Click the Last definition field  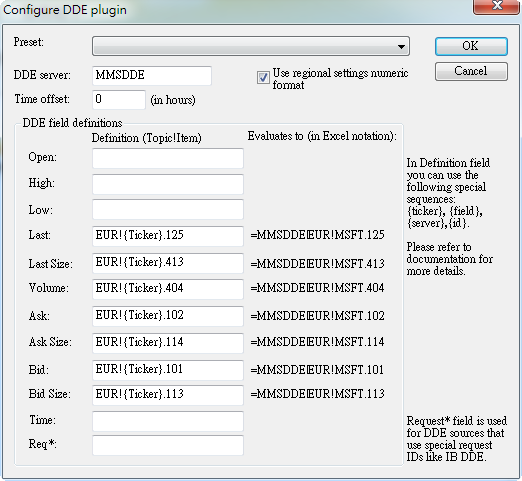pos(168,236)
